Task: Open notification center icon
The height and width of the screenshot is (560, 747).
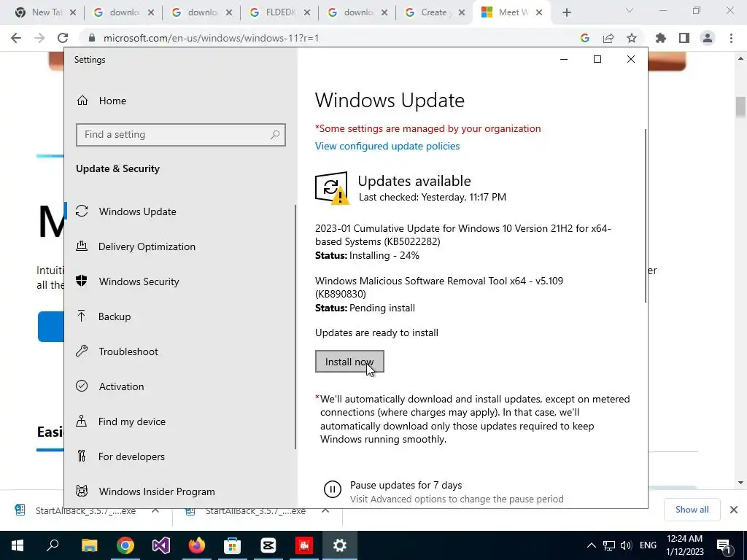Action: 724,545
